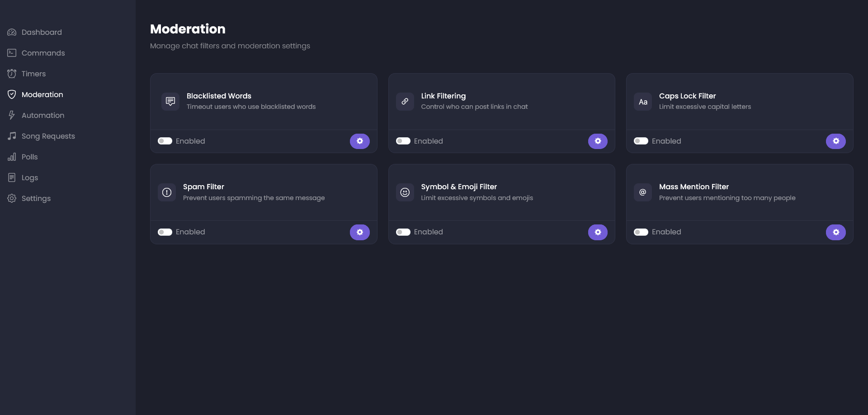Click the Link Filtering chain icon
Image resolution: width=868 pixels, height=415 pixels.
click(x=405, y=102)
